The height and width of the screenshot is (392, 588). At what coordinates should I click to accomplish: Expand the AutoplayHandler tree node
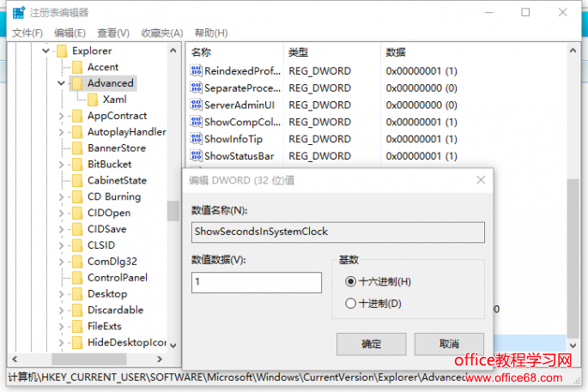(61, 132)
